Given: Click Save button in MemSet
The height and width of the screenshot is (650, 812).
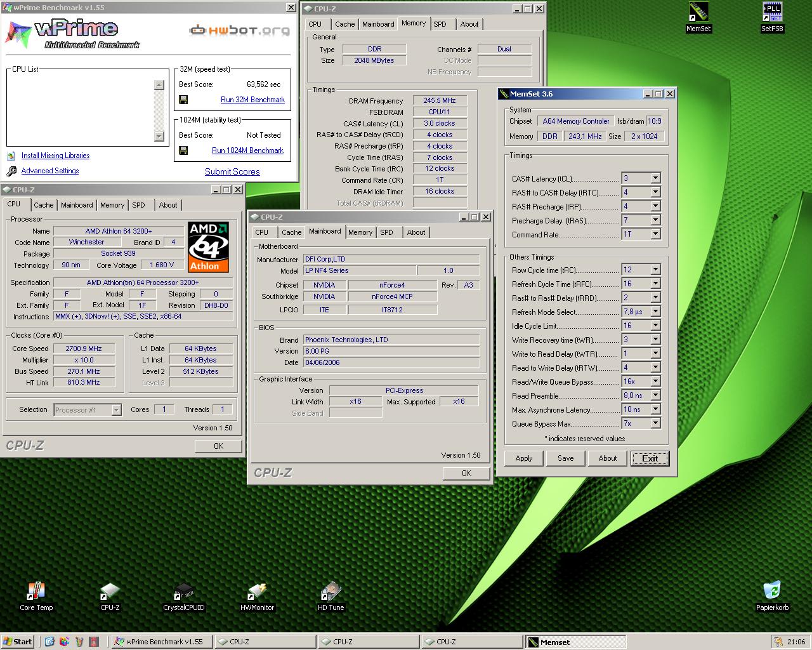Looking at the screenshot, I should pyautogui.click(x=566, y=458).
